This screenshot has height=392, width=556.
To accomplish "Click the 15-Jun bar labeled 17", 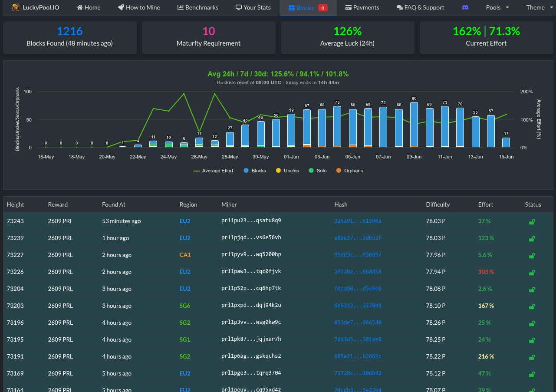I will click(x=506, y=143).
